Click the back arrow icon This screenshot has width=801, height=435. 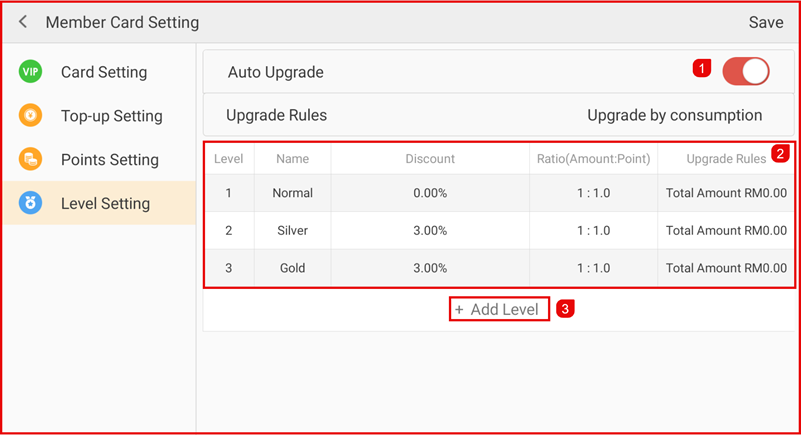[x=23, y=22]
